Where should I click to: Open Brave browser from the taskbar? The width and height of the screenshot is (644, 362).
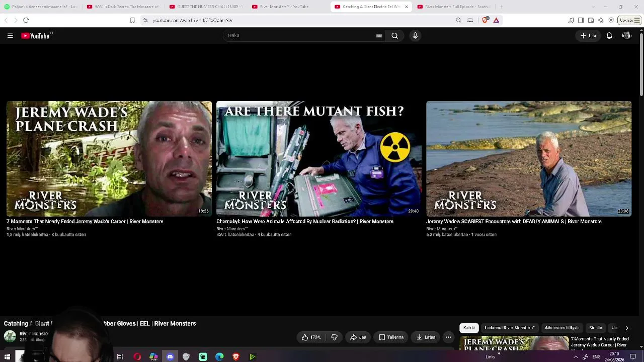point(235,357)
